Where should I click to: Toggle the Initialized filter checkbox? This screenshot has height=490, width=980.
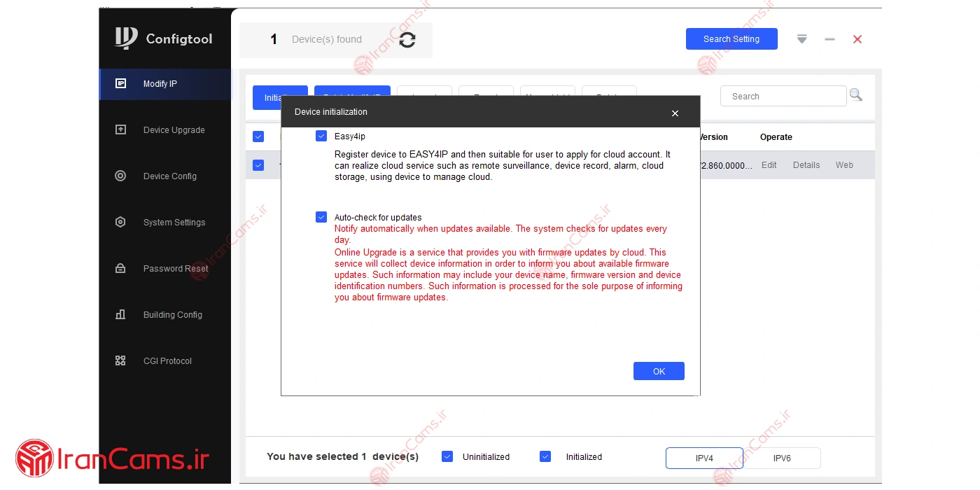545,456
